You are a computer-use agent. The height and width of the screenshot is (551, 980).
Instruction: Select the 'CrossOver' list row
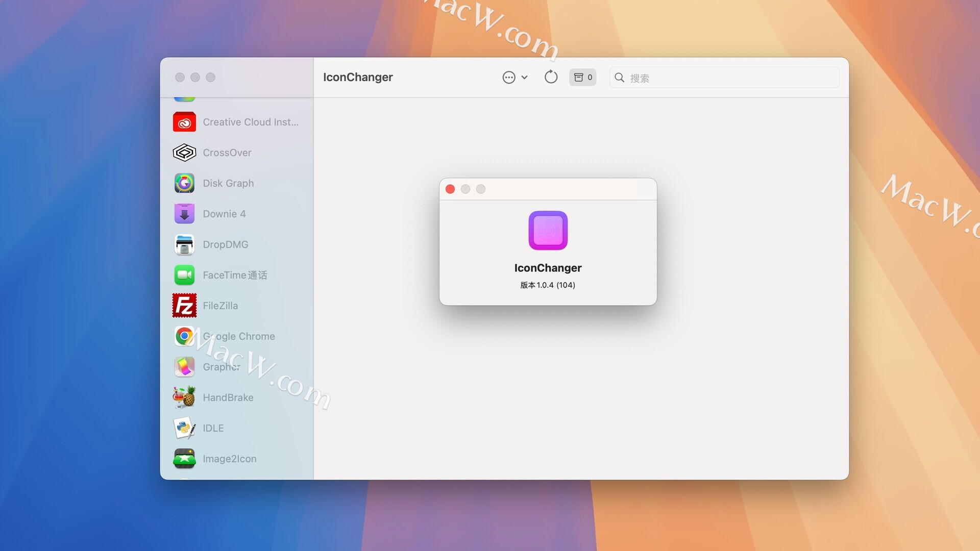237,153
